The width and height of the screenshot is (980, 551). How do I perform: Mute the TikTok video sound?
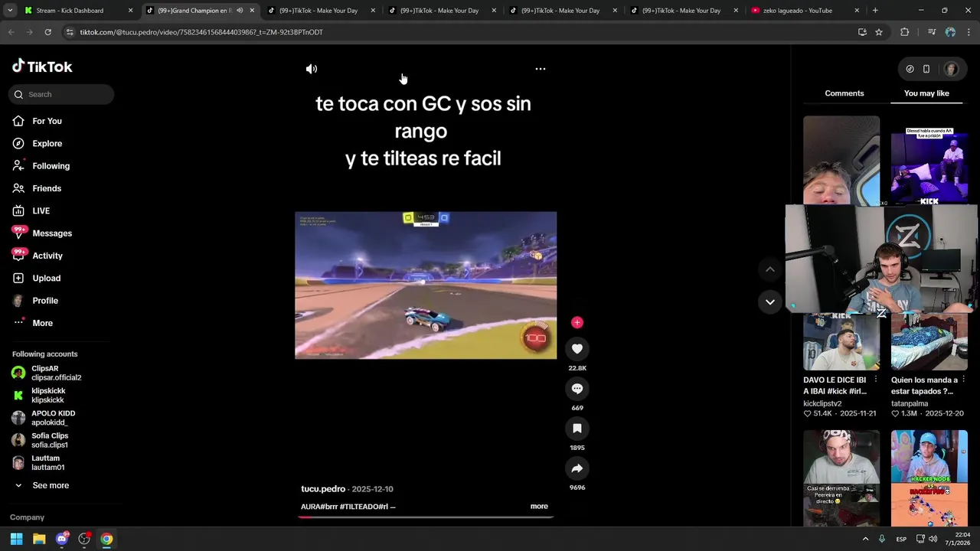click(x=312, y=69)
